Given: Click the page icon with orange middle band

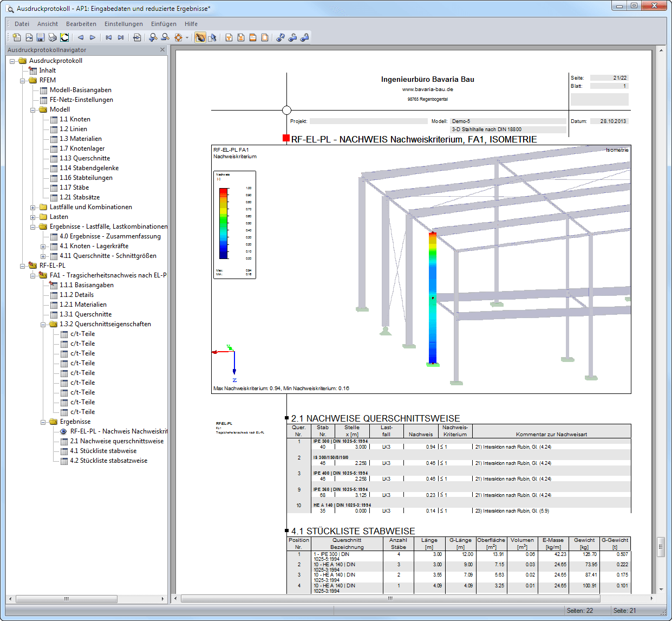Looking at the screenshot, I should coord(241,37).
